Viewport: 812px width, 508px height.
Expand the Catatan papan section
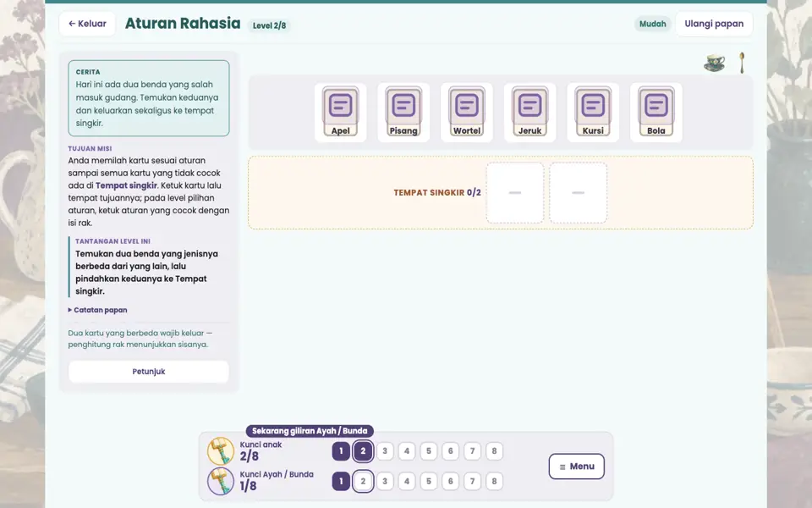(x=98, y=310)
